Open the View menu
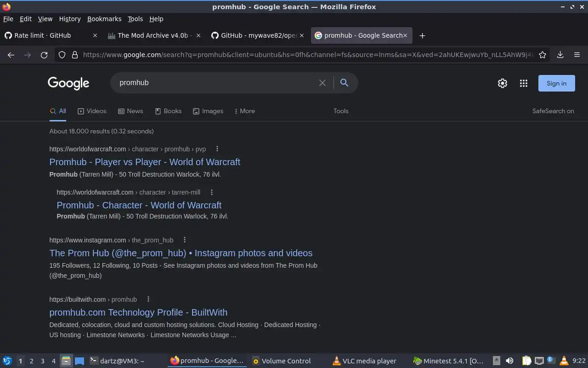The width and height of the screenshot is (588, 368). (x=45, y=19)
